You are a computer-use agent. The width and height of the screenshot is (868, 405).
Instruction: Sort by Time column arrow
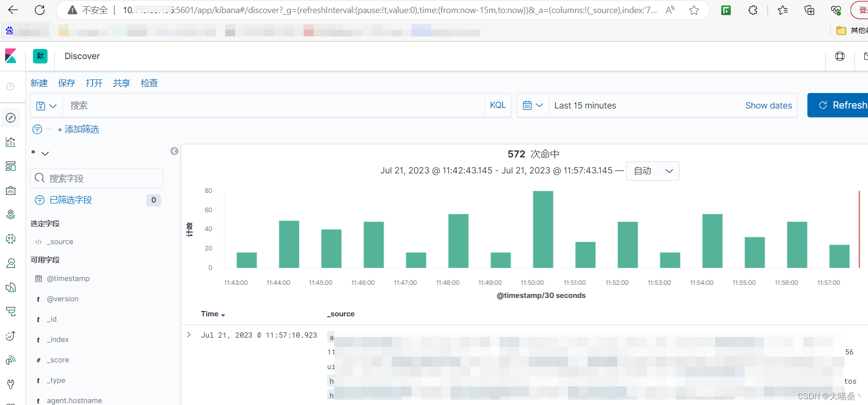click(x=223, y=315)
